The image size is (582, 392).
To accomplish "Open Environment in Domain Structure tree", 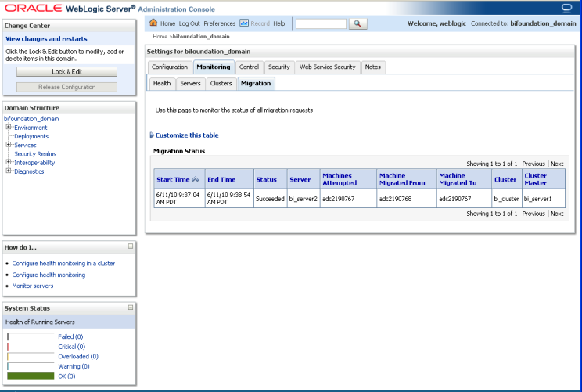I will point(31,128).
